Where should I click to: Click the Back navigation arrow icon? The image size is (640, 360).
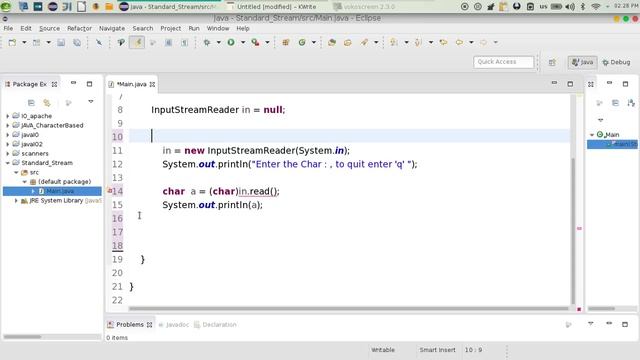point(459,42)
